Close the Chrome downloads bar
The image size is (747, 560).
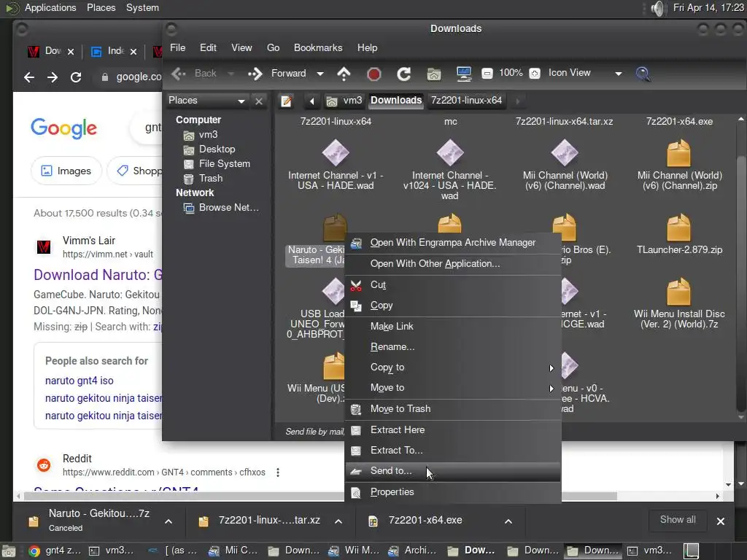721,521
